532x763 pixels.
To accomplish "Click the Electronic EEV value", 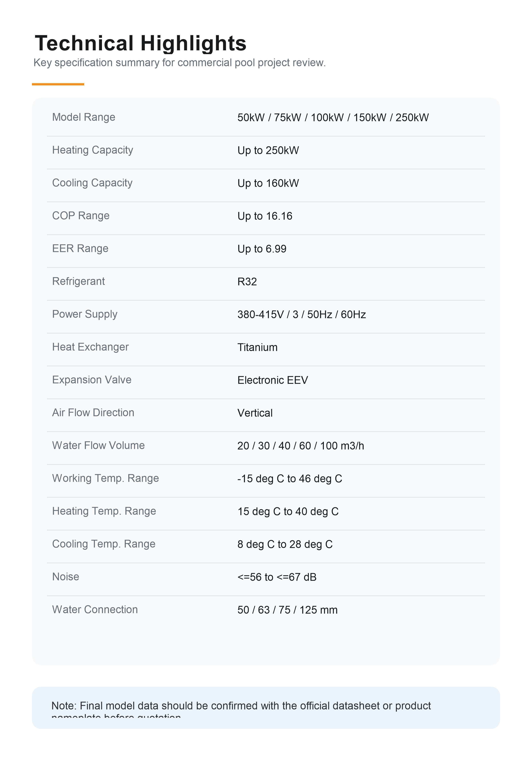I will (273, 380).
